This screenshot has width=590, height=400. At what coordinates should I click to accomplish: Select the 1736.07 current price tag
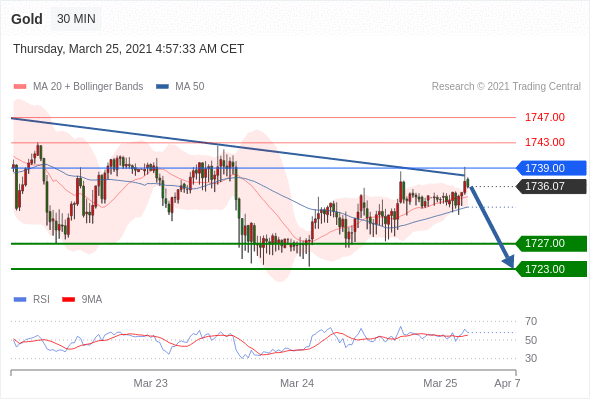click(551, 186)
